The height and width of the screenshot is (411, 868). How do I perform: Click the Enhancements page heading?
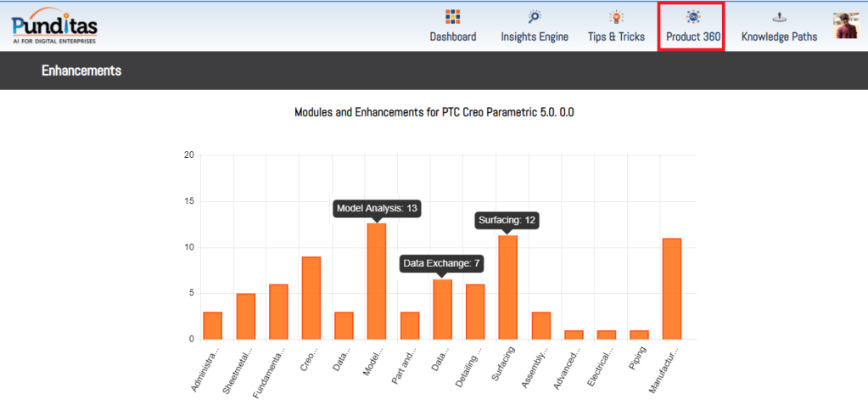[x=81, y=70]
